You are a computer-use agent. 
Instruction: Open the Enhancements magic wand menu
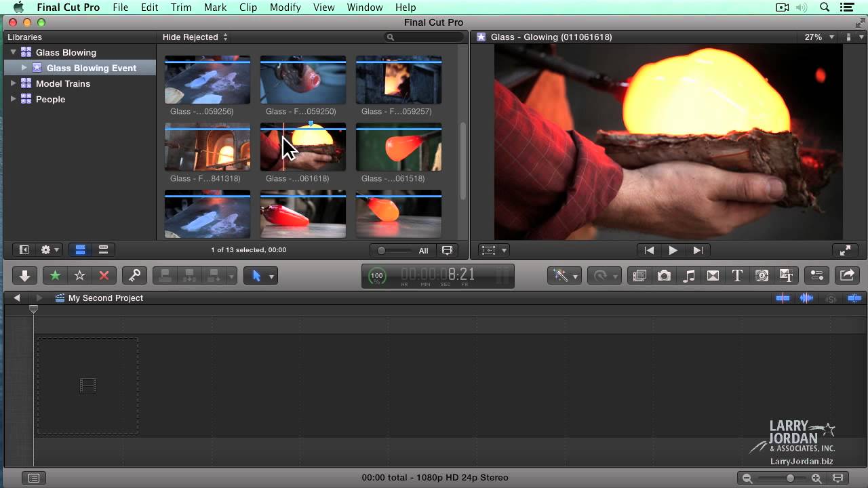(x=564, y=276)
